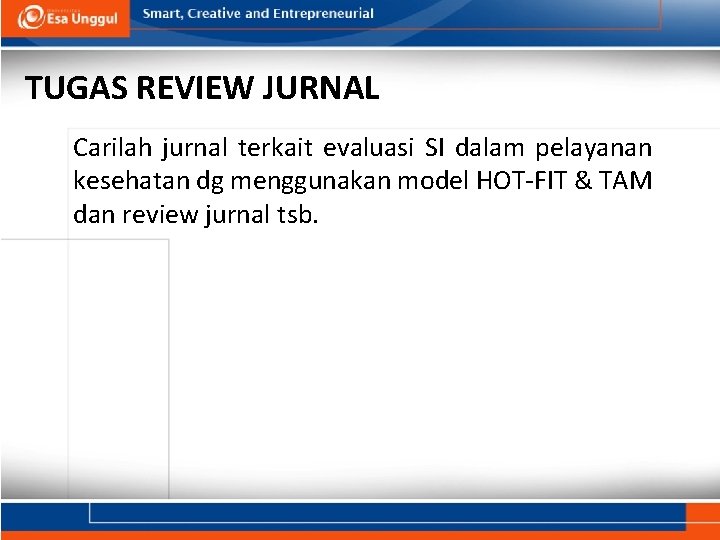Click the line 'dan review jurnal tsb.'
The height and width of the screenshot is (540, 720).
[196, 214]
